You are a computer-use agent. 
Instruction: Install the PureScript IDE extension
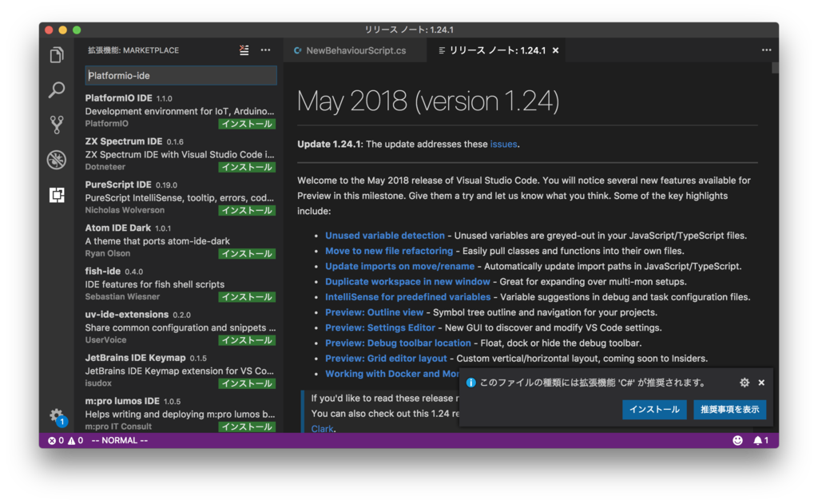(247, 210)
